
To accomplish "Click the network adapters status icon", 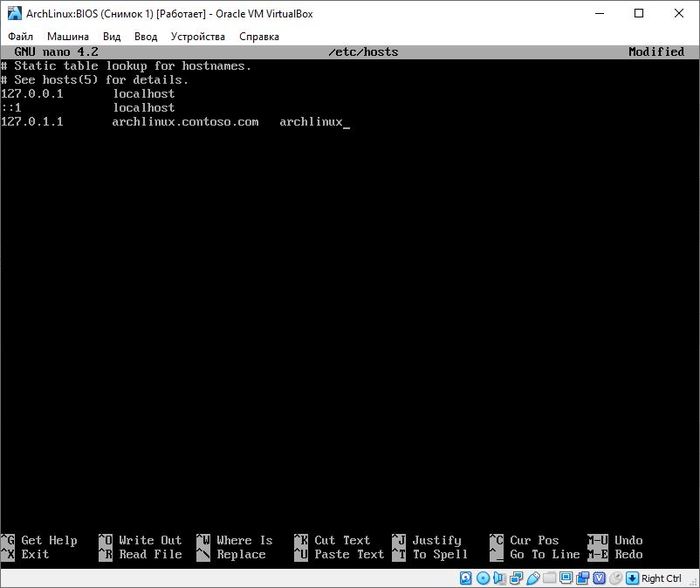I will [x=516, y=578].
